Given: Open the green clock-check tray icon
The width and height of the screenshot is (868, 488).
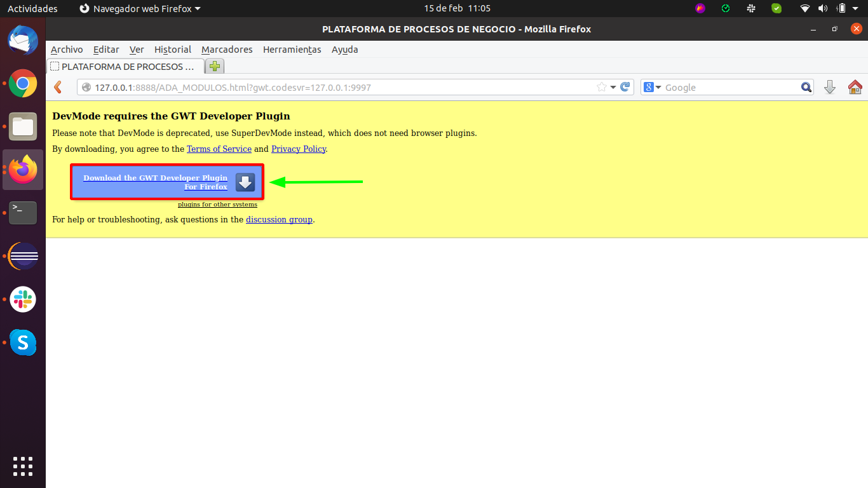Looking at the screenshot, I should click(726, 8).
